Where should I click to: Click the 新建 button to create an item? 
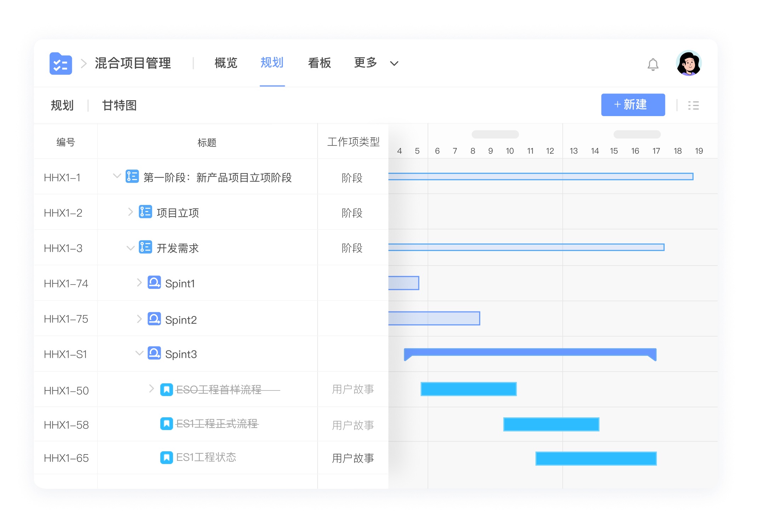click(633, 105)
